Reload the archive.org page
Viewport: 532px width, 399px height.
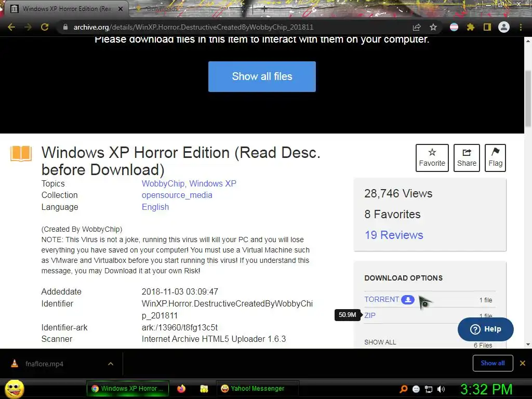(45, 27)
